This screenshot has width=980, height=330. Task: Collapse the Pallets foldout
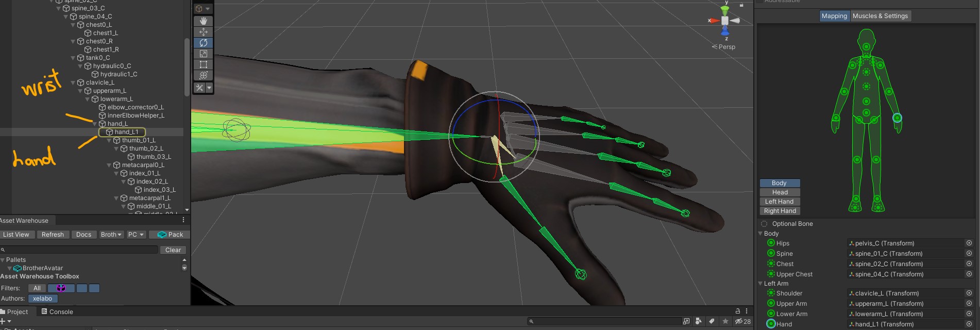tap(3, 260)
